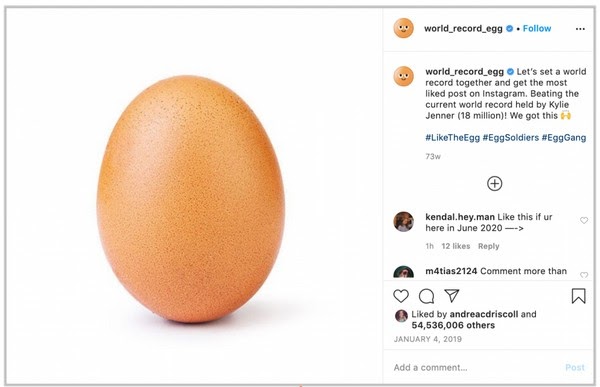Like m4tias2124's comment with the heart
The height and width of the screenshot is (387, 600).
coord(584,275)
